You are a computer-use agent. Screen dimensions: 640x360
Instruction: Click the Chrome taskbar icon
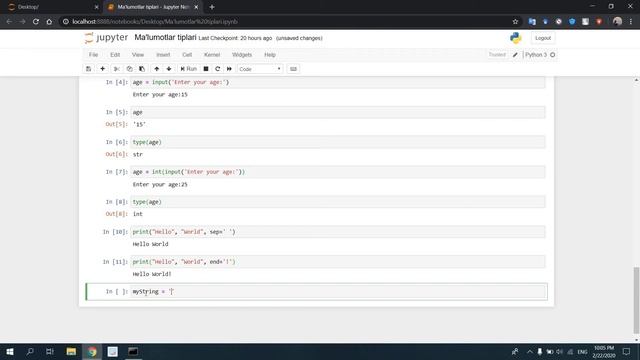click(92, 351)
